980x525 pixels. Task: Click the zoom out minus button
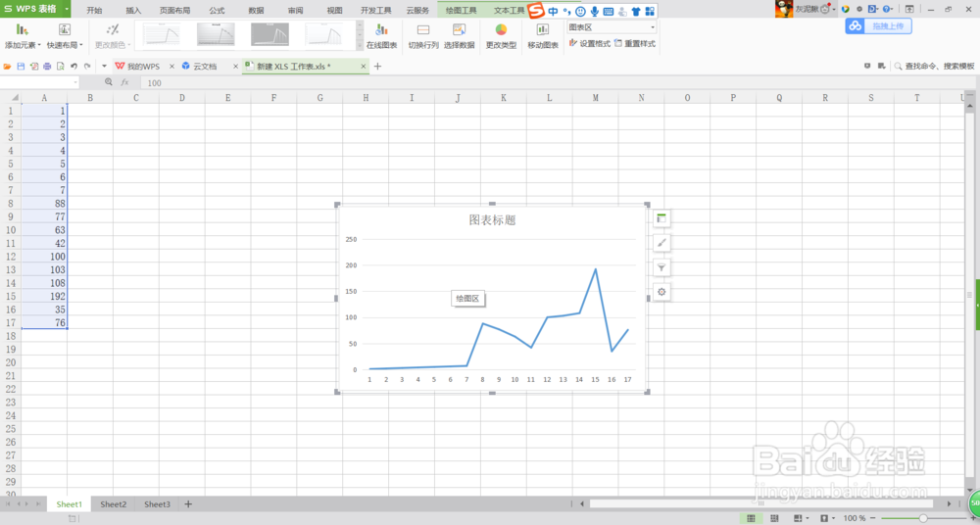[874, 518]
